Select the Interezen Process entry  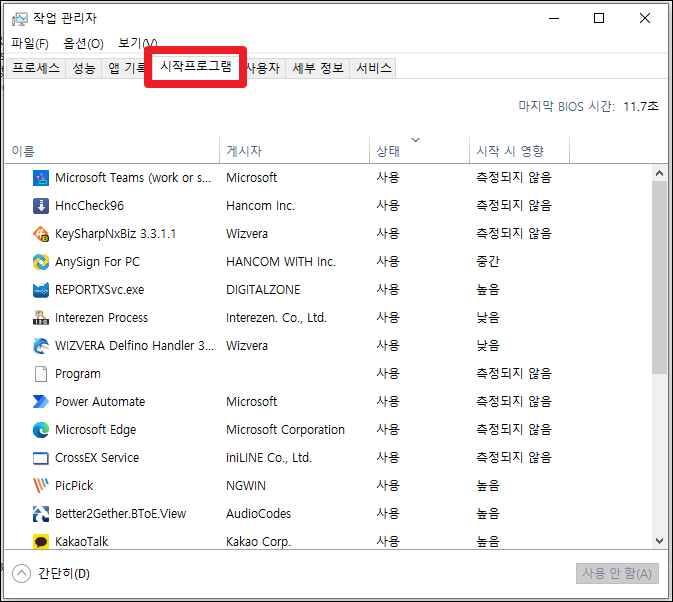[x=101, y=318]
